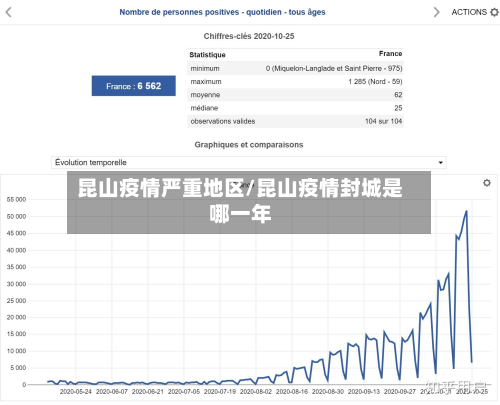The height and width of the screenshot is (405, 500).
Task: Click y-axis label 25 000
Action: [16, 301]
